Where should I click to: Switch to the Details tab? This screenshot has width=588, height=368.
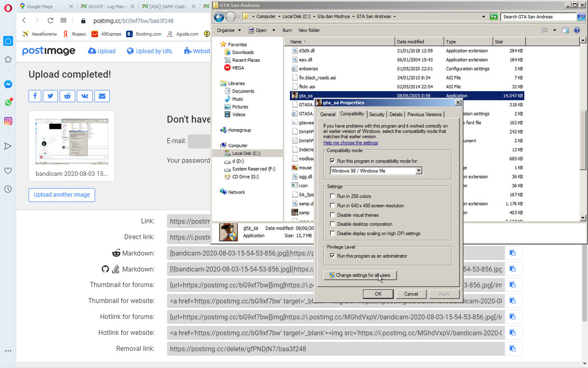click(396, 115)
